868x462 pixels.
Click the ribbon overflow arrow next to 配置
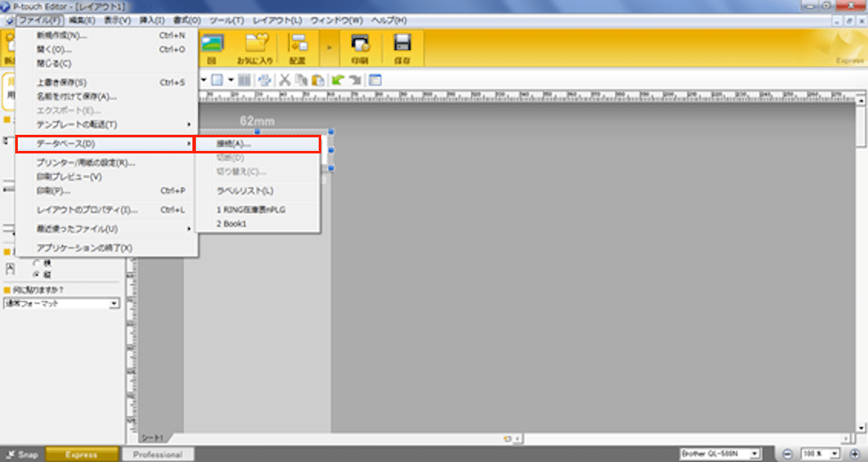[330, 48]
